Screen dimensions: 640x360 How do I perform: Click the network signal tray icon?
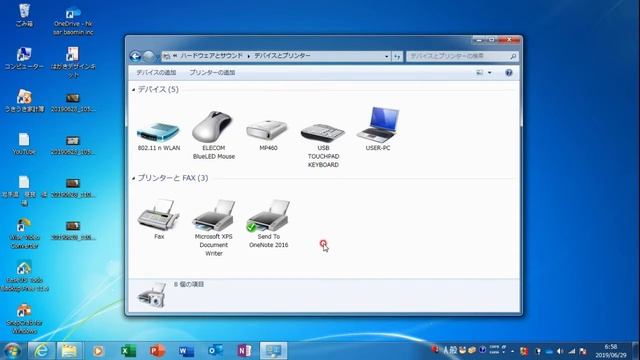(572, 351)
